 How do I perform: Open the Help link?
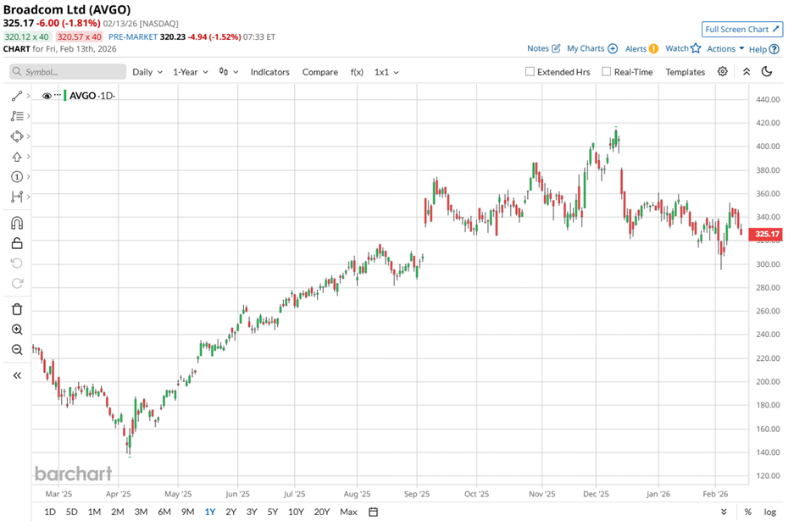[763, 49]
